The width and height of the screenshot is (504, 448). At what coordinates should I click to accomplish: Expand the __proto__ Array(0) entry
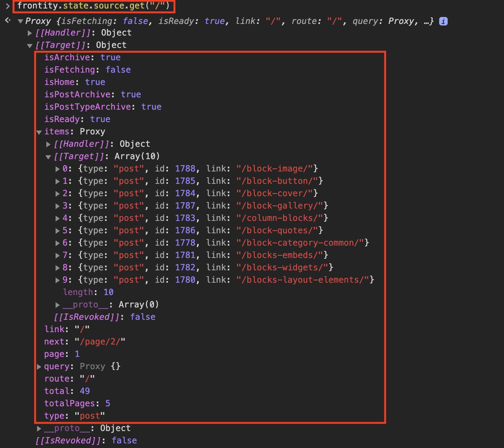pos(58,305)
